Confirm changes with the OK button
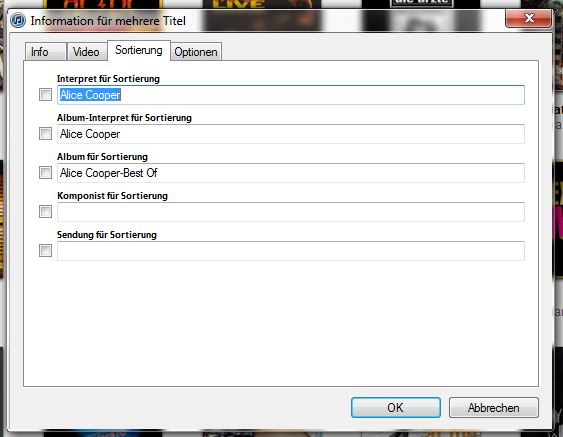Screen dimensions: 563x437 pos(396,408)
